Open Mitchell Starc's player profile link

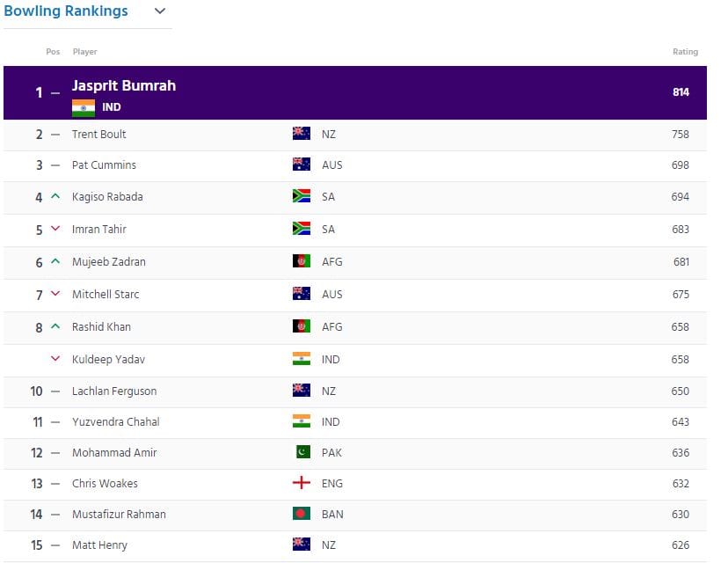(x=106, y=294)
